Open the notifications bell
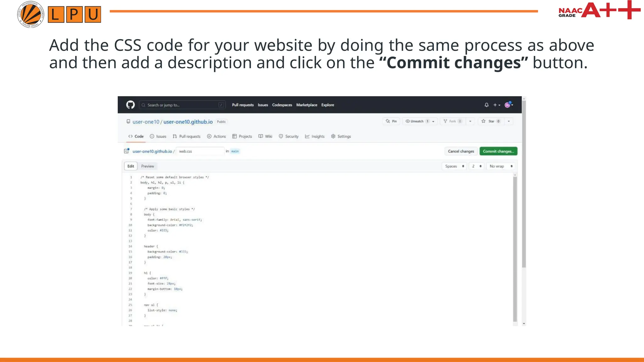The height and width of the screenshot is (362, 644). coord(486,105)
